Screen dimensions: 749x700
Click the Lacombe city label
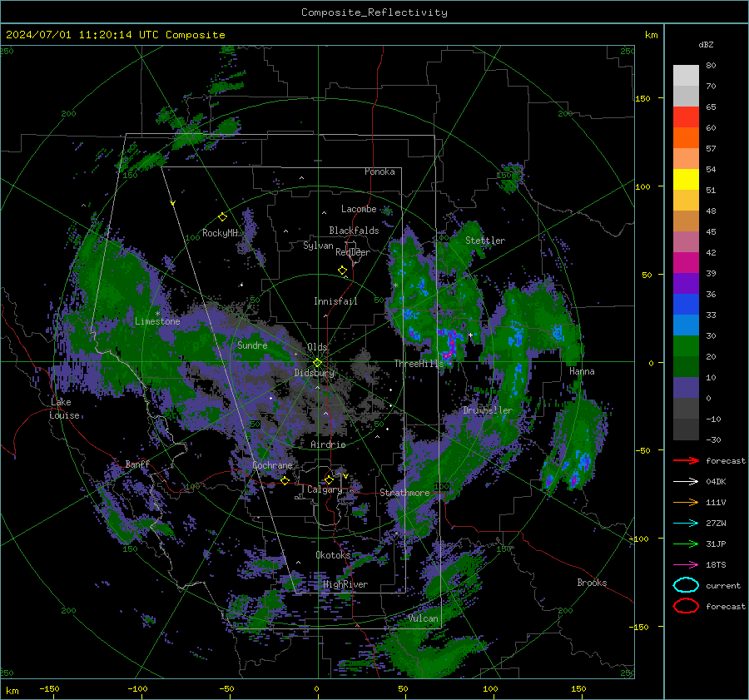pyautogui.click(x=359, y=209)
